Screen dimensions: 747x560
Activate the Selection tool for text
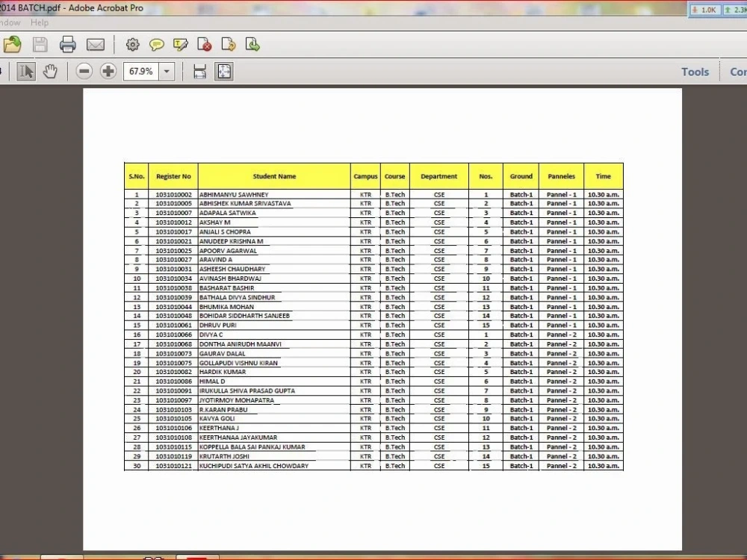click(26, 72)
